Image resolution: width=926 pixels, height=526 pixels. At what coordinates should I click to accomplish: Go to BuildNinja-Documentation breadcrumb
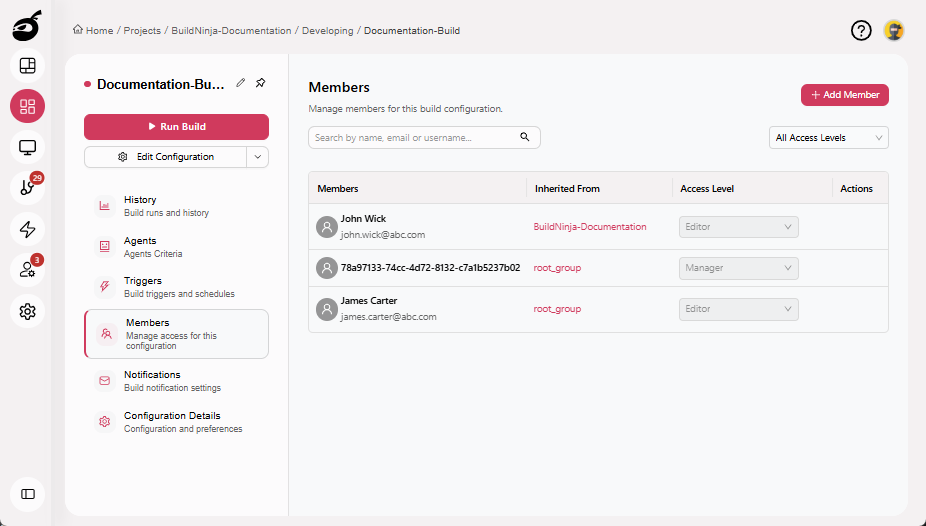(231, 30)
